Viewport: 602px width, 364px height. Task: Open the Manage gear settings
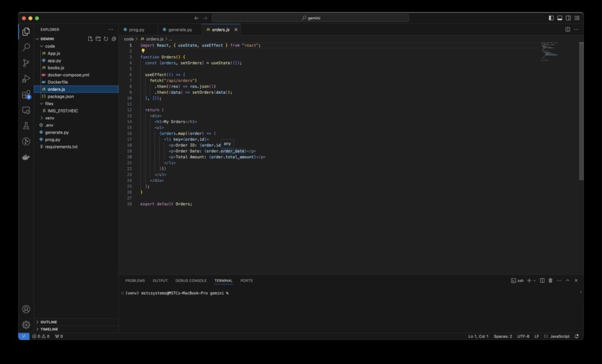click(26, 325)
